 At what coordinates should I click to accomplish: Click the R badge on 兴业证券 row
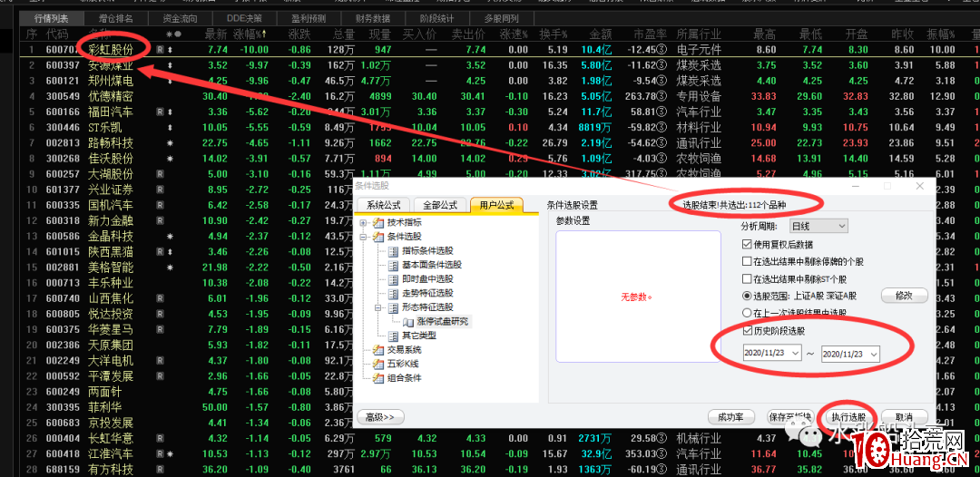coord(160,190)
